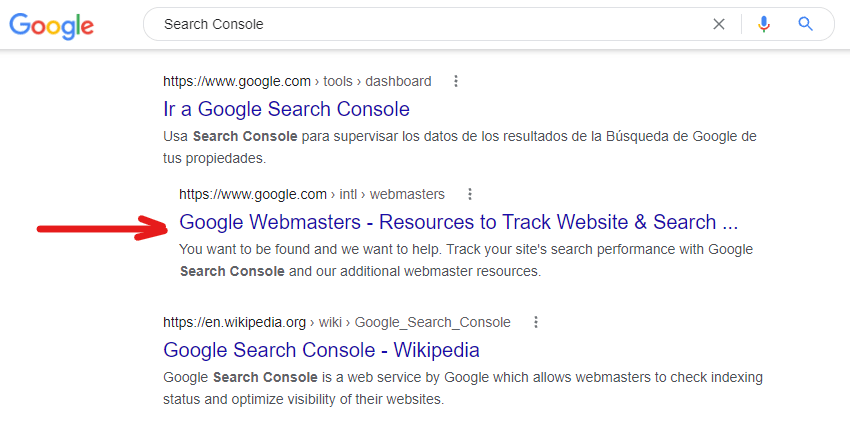The width and height of the screenshot is (850, 441).
Task: Click the magnifier search button
Action: [x=806, y=24]
